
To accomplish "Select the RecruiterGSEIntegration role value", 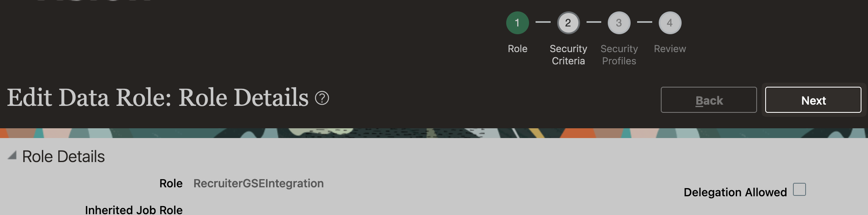I will pos(259,184).
